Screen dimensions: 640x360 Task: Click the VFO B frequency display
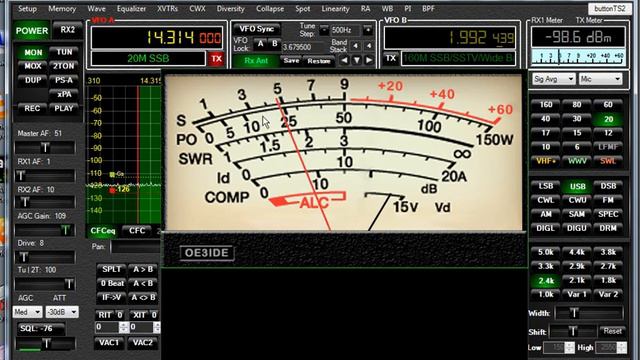point(450,38)
